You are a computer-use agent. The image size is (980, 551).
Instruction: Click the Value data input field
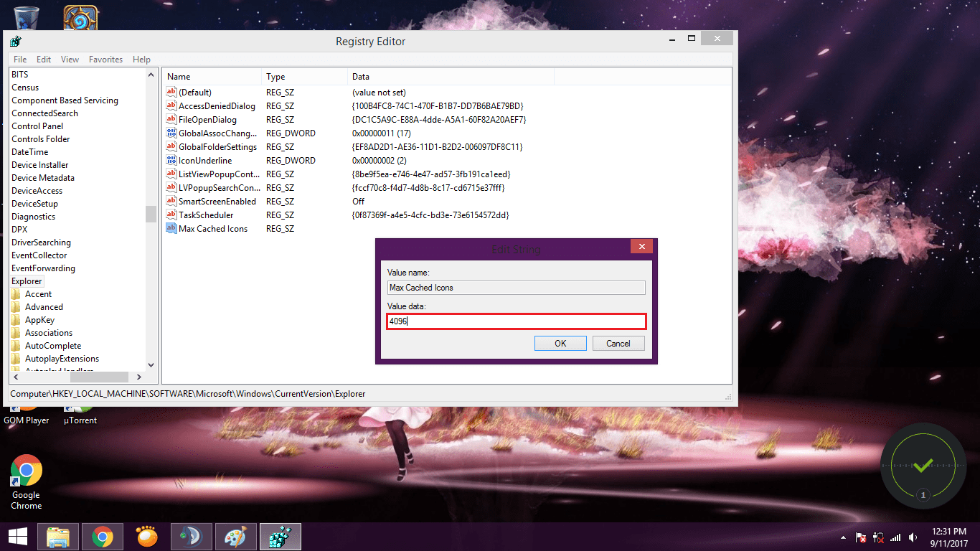pos(517,321)
